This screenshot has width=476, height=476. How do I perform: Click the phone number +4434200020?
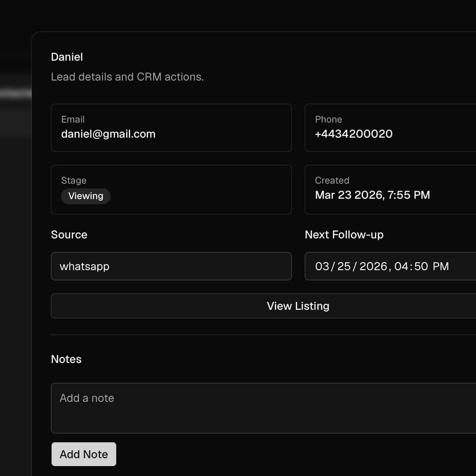(353, 134)
